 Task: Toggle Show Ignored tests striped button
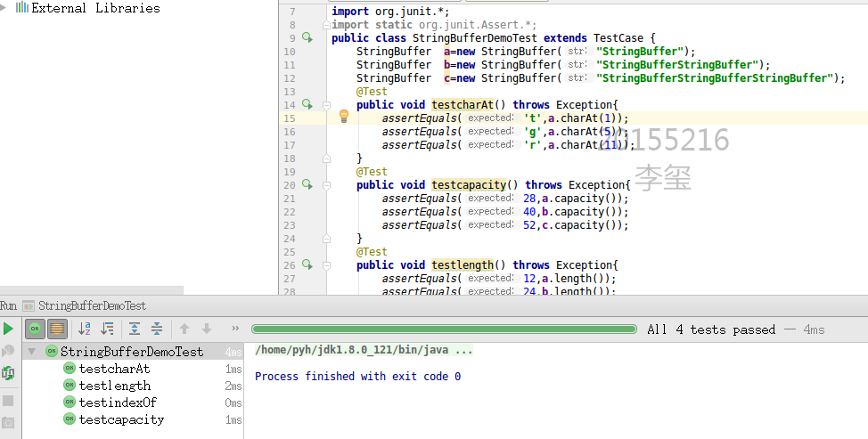click(x=56, y=329)
